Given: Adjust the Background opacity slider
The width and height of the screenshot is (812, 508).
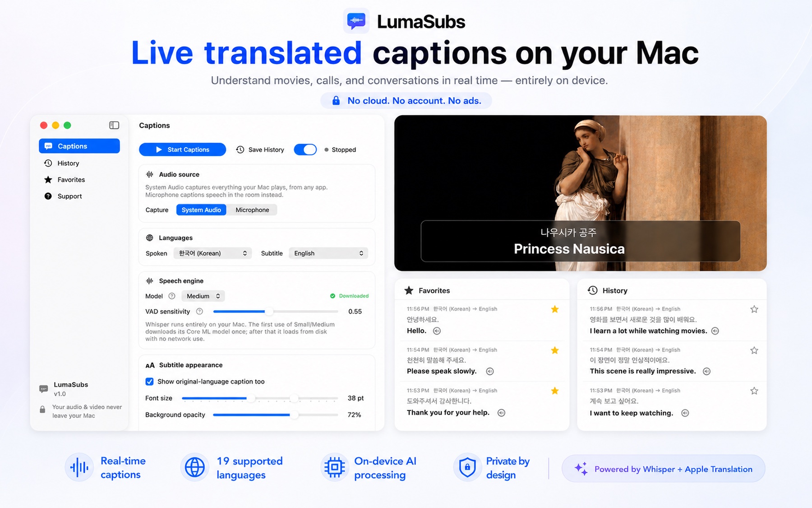Looking at the screenshot, I should tap(295, 415).
